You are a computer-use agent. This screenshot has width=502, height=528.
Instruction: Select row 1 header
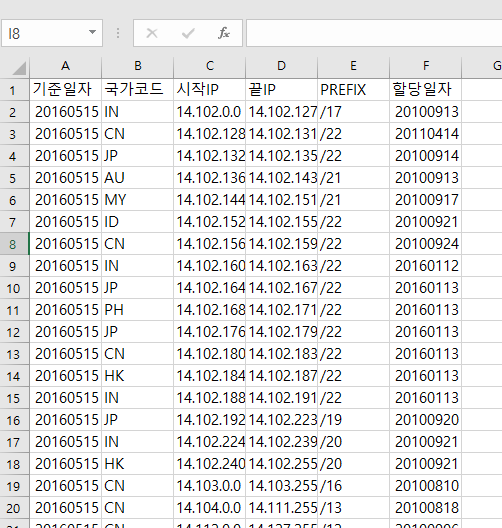coord(14,90)
